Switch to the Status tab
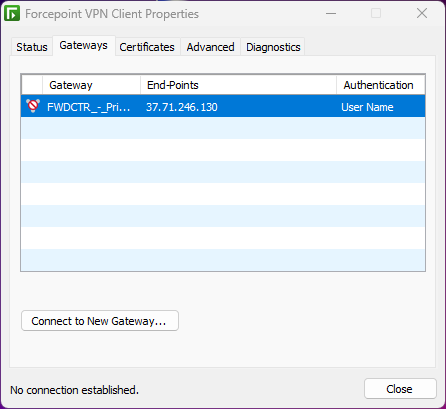446x409 pixels. pyautogui.click(x=32, y=47)
